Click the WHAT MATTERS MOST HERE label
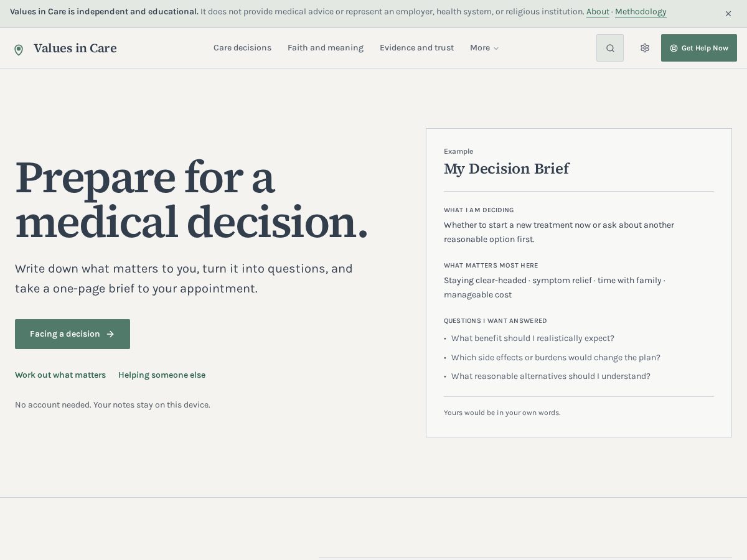 point(491,266)
